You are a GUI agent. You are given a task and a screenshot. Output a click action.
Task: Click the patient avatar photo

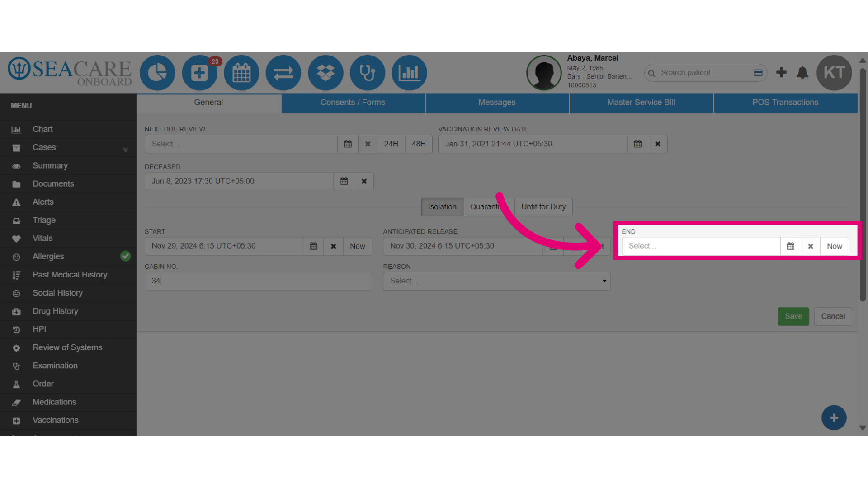coord(544,73)
